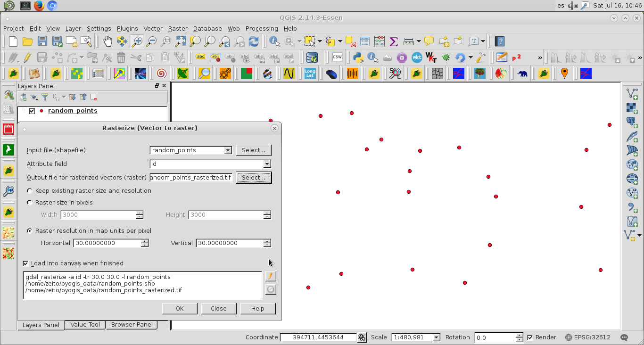Open the attribute table icon

click(x=364, y=41)
